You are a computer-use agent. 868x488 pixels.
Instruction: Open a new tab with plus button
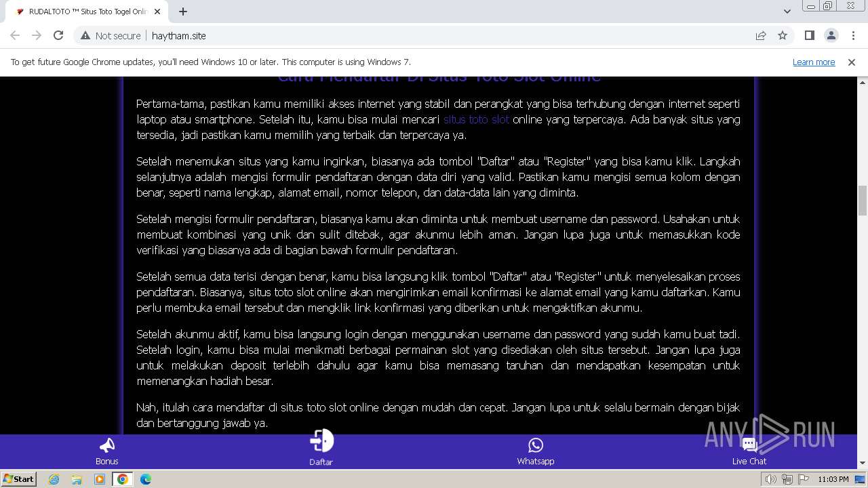click(x=183, y=12)
